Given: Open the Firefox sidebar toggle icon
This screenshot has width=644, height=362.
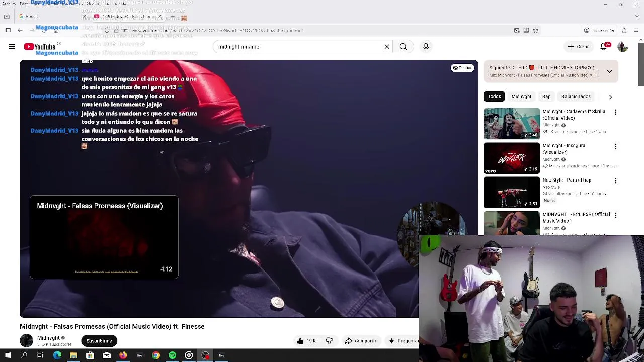Looking at the screenshot, I should click(x=8, y=30).
